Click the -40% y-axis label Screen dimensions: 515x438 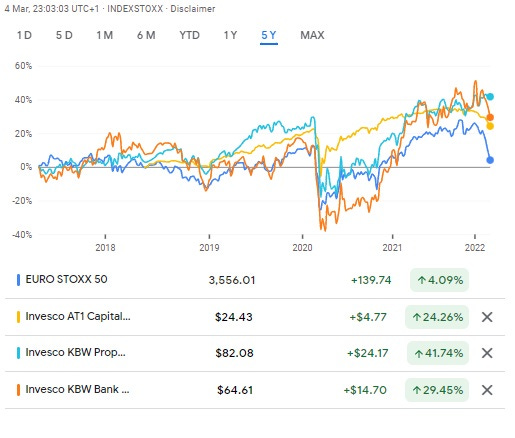[x=22, y=235]
